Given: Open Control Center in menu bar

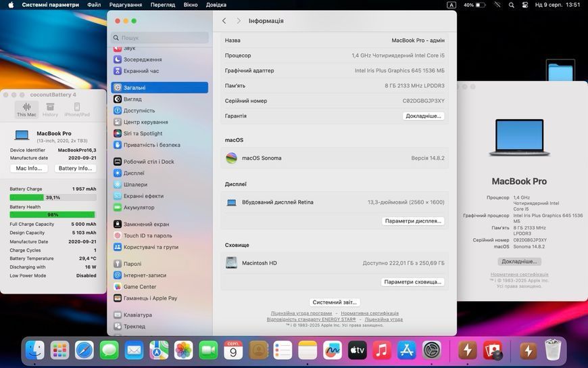Looking at the screenshot, I should [525, 5].
